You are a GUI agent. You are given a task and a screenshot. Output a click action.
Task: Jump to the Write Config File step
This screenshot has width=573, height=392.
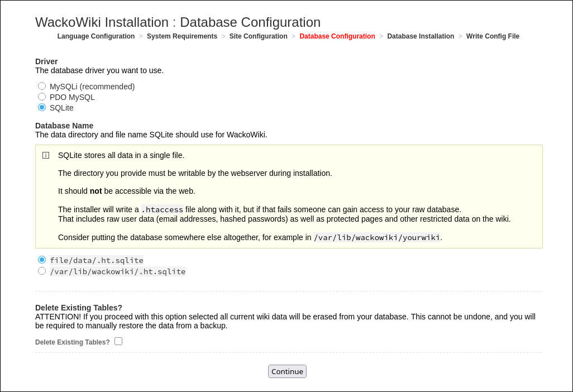493,36
